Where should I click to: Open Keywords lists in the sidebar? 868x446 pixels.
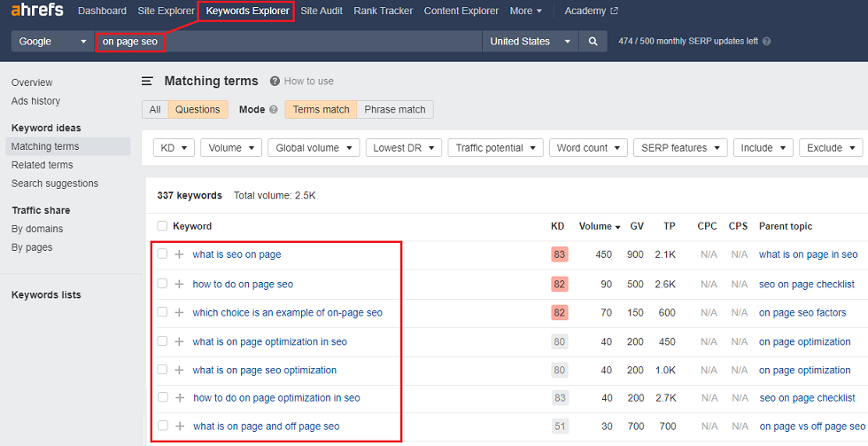point(46,294)
